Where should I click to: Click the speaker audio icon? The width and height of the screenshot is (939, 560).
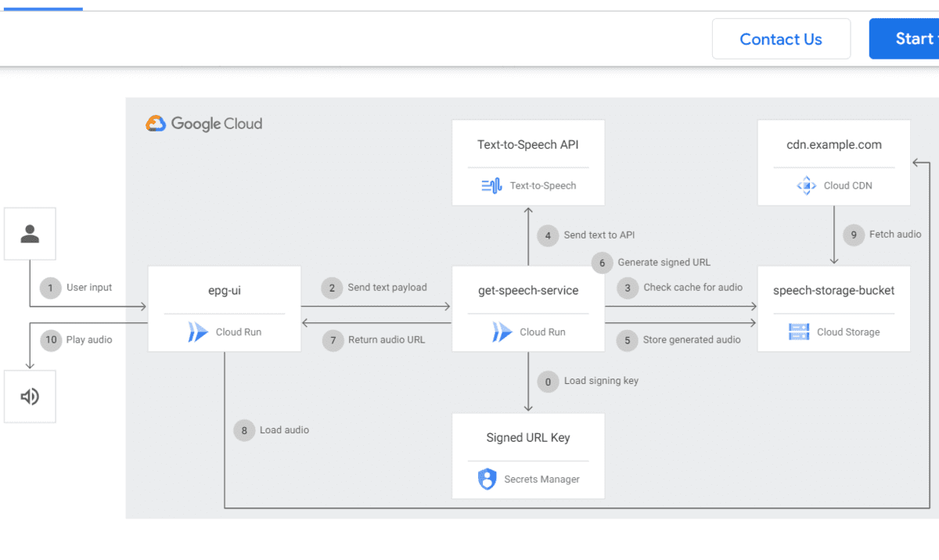[30, 397]
